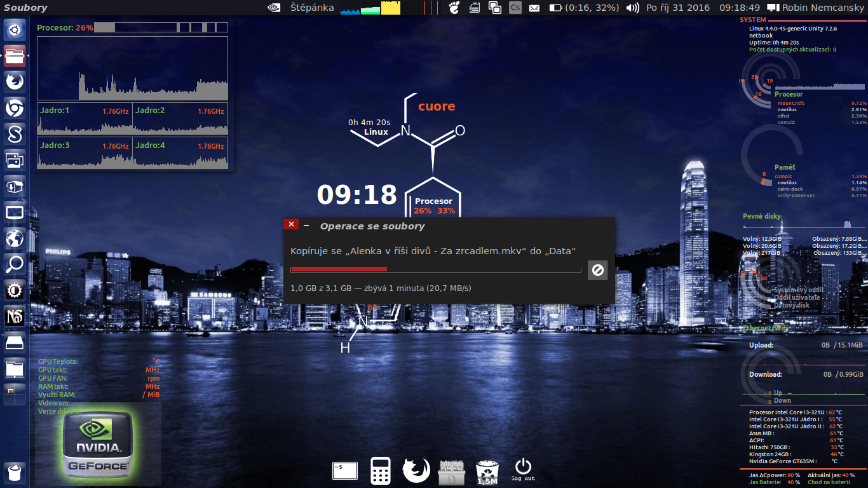The width and height of the screenshot is (868, 488).
Task: Click the GNOME foot icon in top panel
Action: [x=454, y=8]
